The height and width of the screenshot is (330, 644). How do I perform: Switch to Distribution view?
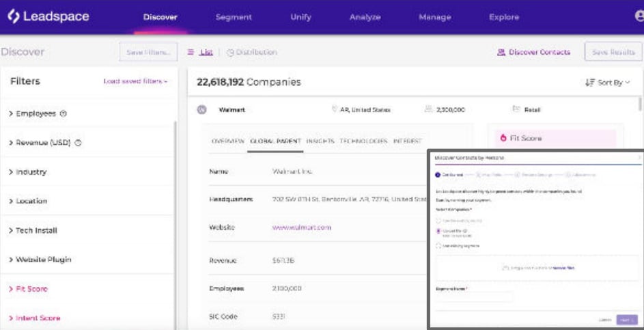coord(252,52)
